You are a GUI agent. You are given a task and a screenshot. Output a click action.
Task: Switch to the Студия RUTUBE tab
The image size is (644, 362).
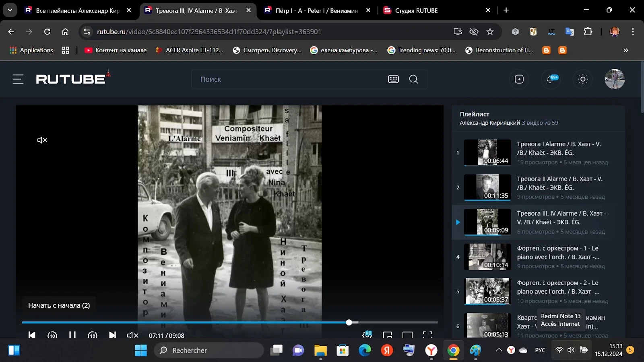[x=437, y=10]
